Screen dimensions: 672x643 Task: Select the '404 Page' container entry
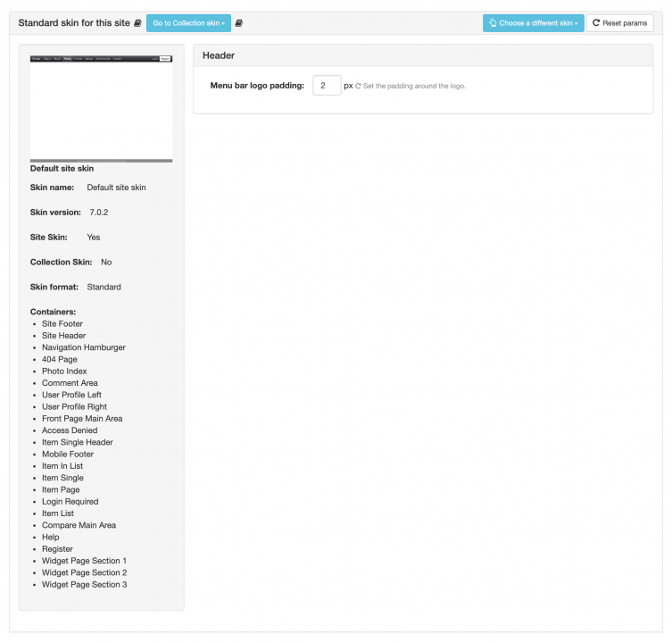pyautogui.click(x=60, y=360)
